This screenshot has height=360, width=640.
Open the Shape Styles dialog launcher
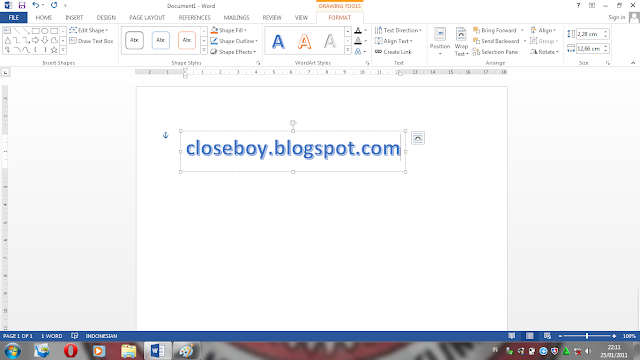click(258, 63)
